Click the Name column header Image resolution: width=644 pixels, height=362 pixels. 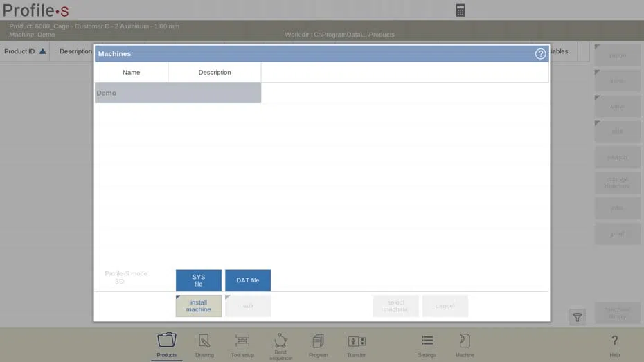[x=132, y=72]
